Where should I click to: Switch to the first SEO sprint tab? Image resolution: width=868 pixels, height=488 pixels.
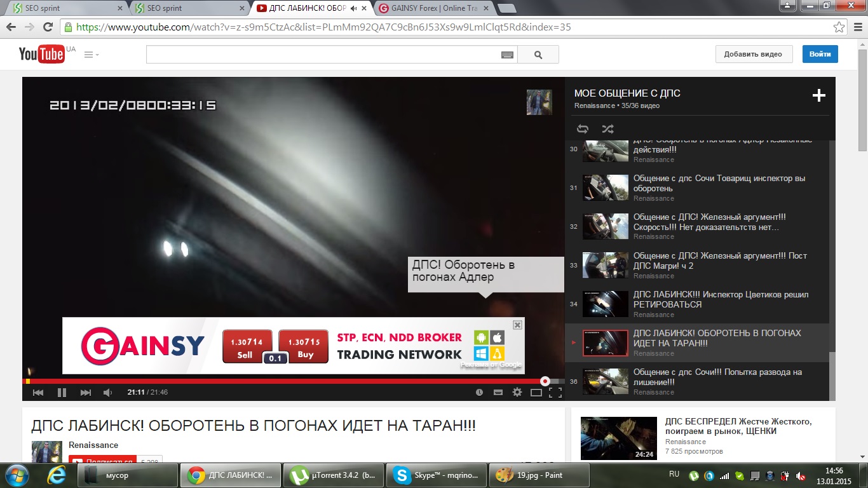(67, 8)
